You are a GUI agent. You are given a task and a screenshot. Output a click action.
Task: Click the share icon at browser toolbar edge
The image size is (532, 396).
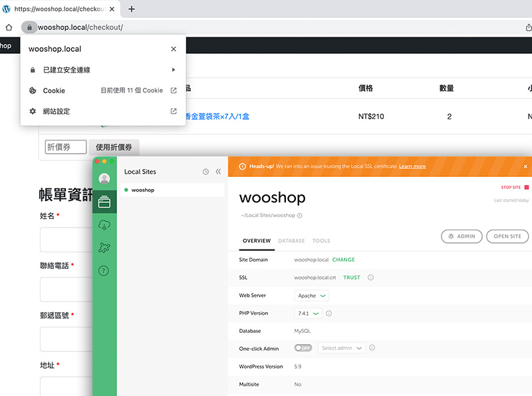pyautogui.click(x=528, y=27)
